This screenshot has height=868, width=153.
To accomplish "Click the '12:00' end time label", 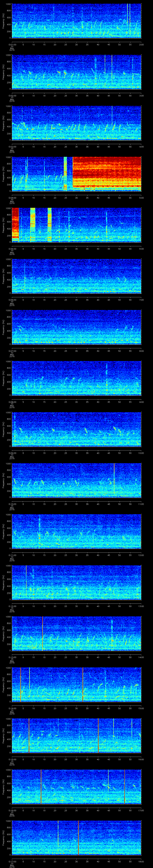I will click(141, 555).
